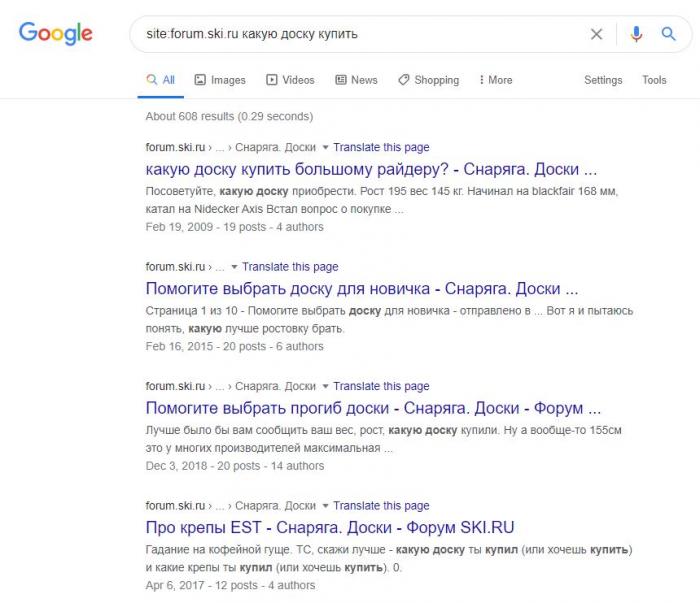Image resolution: width=700 pixels, height=603 pixels.
Task: Expand the arrow beside the 'большому райдеру' result URL
Action: coord(325,147)
